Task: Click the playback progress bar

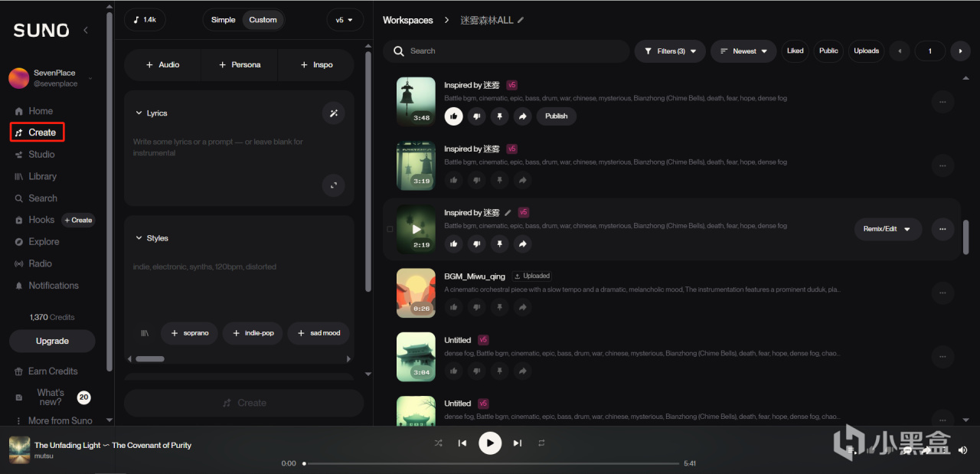Action: pos(492,463)
